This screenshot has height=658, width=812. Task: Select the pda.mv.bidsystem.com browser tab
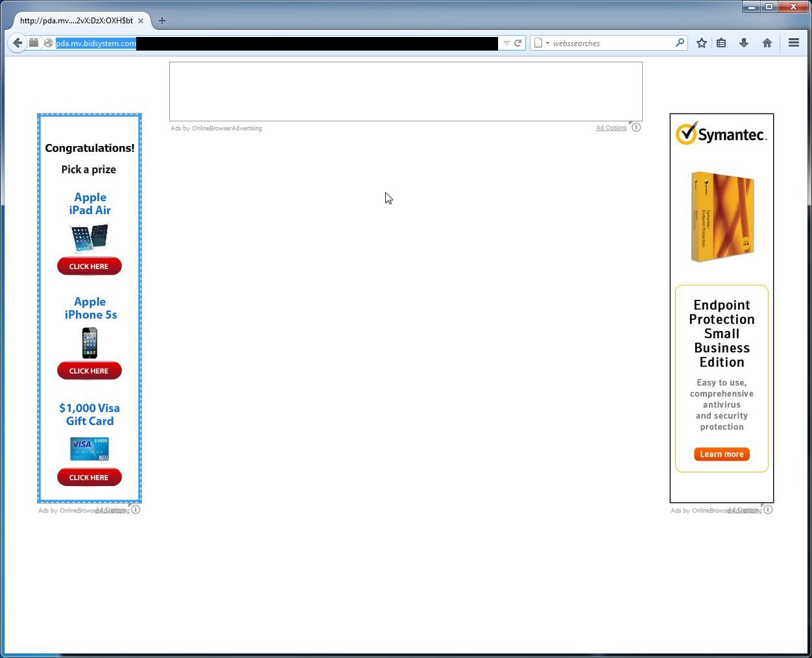(78, 20)
